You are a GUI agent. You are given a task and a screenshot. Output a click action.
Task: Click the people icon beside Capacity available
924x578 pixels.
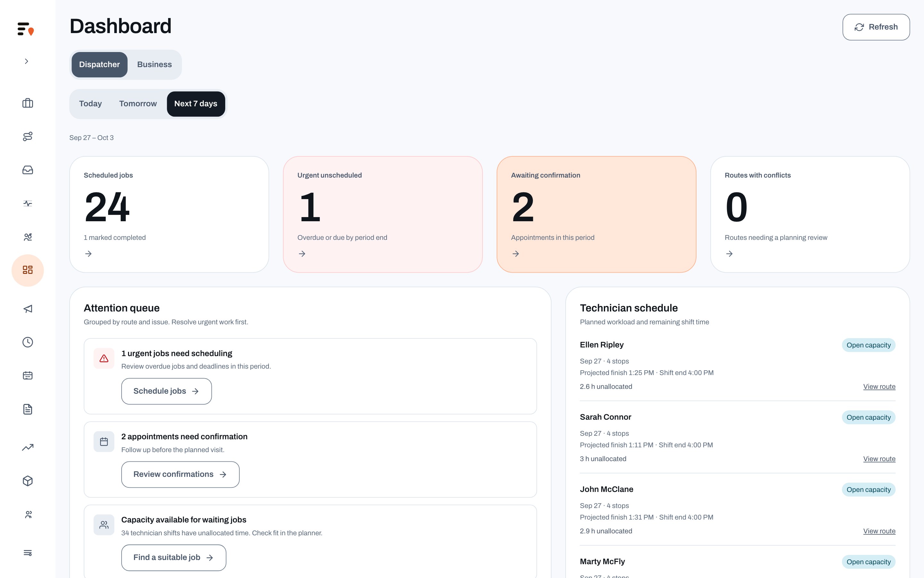[x=104, y=525]
